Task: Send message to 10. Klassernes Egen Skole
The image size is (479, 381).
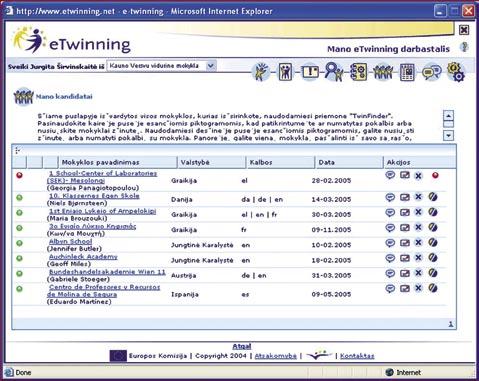Action: [x=390, y=197]
